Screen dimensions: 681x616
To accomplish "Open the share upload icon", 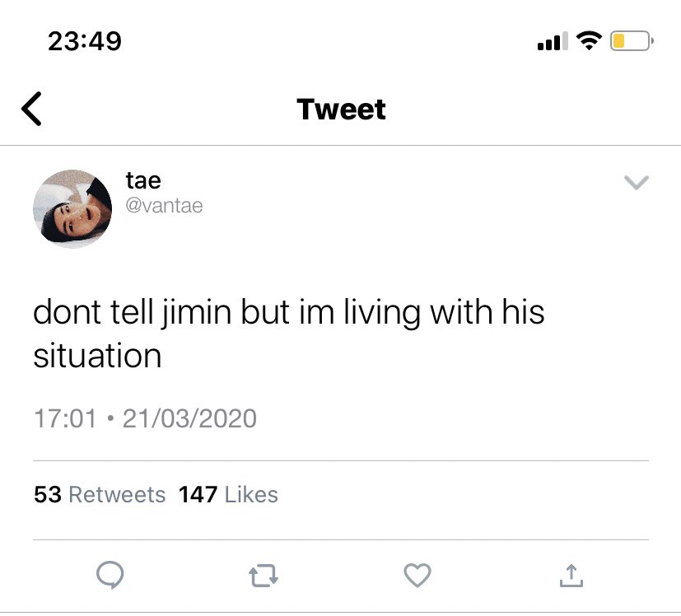I will pyautogui.click(x=571, y=575).
